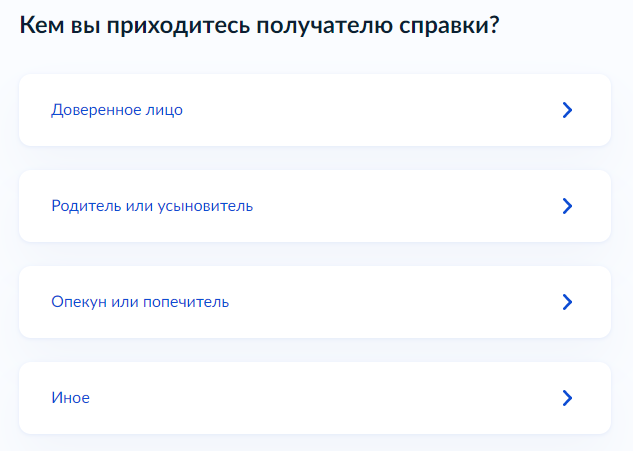The image size is (633, 451).
Task: Expand the guardian or trustee answer chevron
Action: point(567,302)
